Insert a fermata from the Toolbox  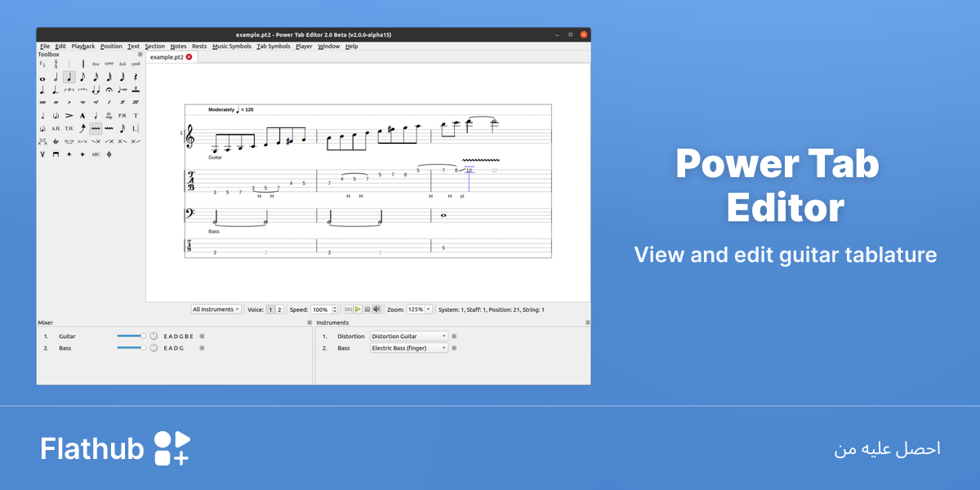[x=109, y=90]
